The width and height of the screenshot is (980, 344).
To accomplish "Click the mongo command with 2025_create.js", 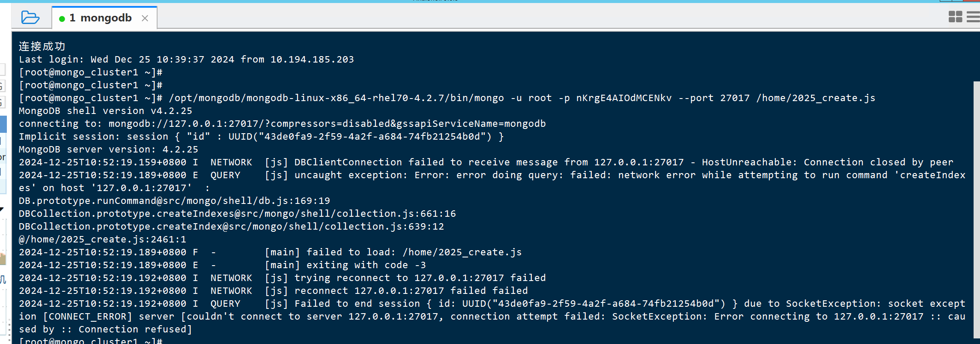I will 522,98.
